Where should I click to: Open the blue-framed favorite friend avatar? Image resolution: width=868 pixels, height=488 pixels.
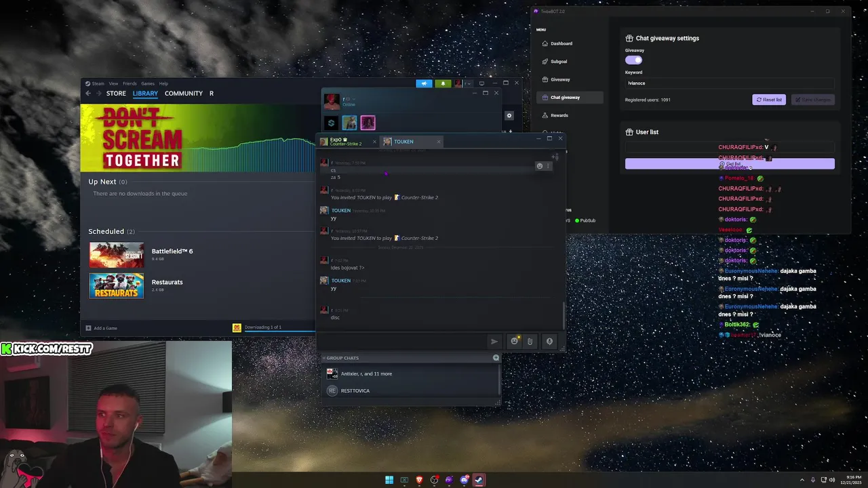pos(349,123)
